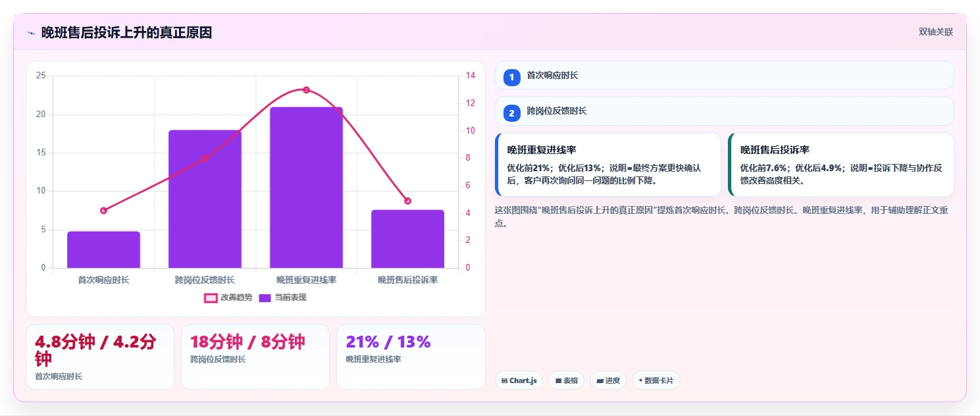The width and height of the screenshot is (980, 416).
Task: Toggle the 当前表现 legend swatch
Action: click(265, 298)
